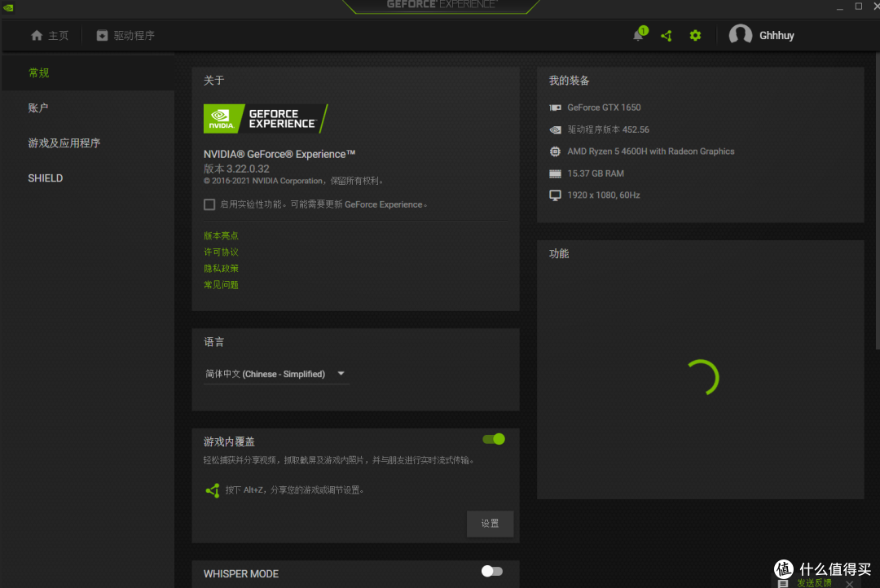Open the 账户 sidebar section
This screenshot has height=588, width=880.
(x=38, y=108)
